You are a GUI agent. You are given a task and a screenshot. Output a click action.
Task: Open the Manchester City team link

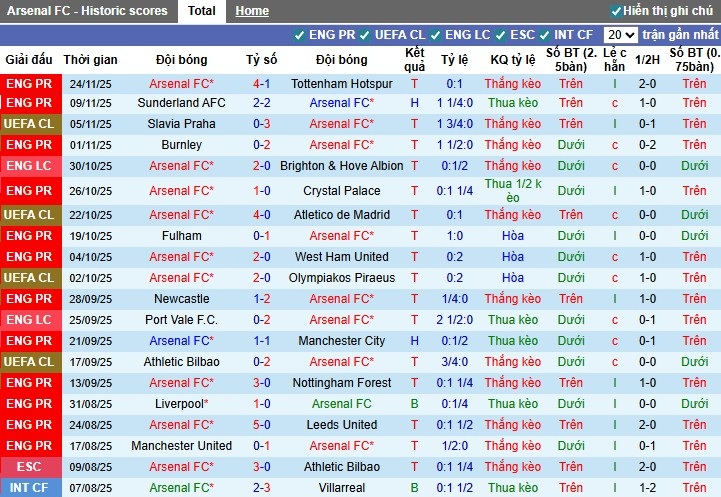click(x=342, y=341)
